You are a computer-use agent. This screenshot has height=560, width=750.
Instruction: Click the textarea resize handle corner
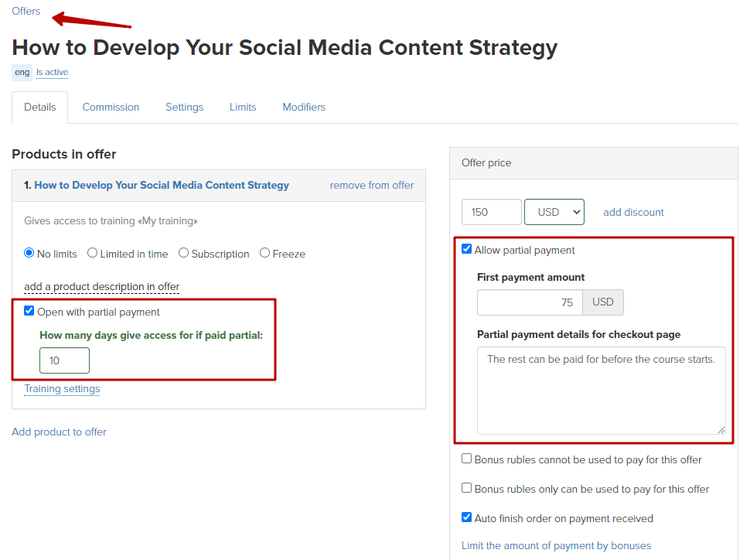[721, 430]
